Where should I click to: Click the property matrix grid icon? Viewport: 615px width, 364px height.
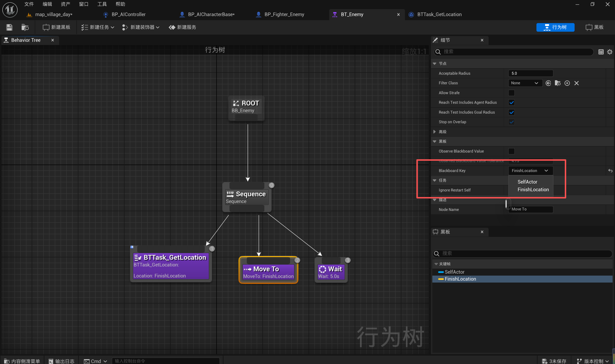click(x=601, y=52)
